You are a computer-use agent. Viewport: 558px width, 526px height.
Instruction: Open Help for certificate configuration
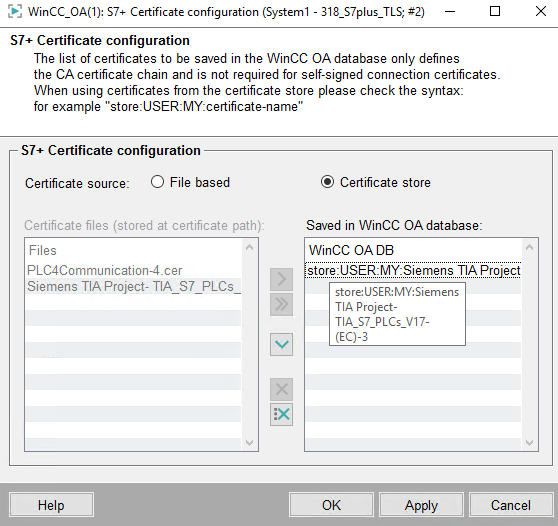[51, 505]
